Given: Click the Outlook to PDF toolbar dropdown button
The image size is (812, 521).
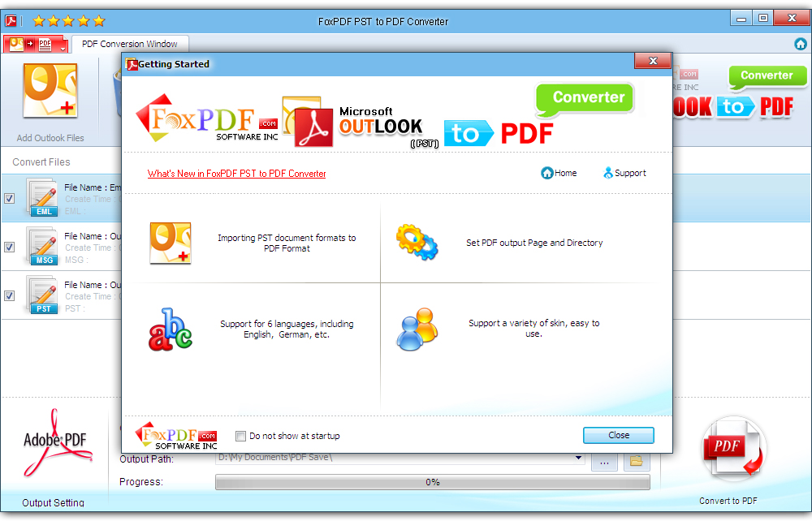Looking at the screenshot, I should click(x=37, y=45).
